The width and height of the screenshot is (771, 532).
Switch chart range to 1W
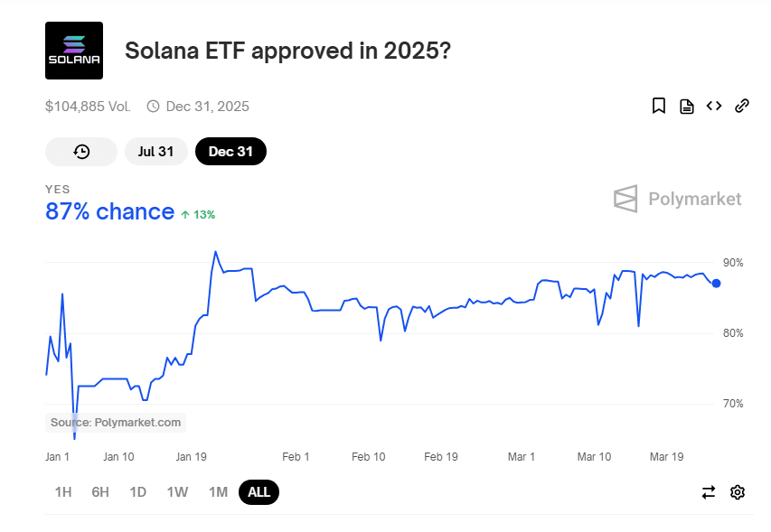[177, 492]
